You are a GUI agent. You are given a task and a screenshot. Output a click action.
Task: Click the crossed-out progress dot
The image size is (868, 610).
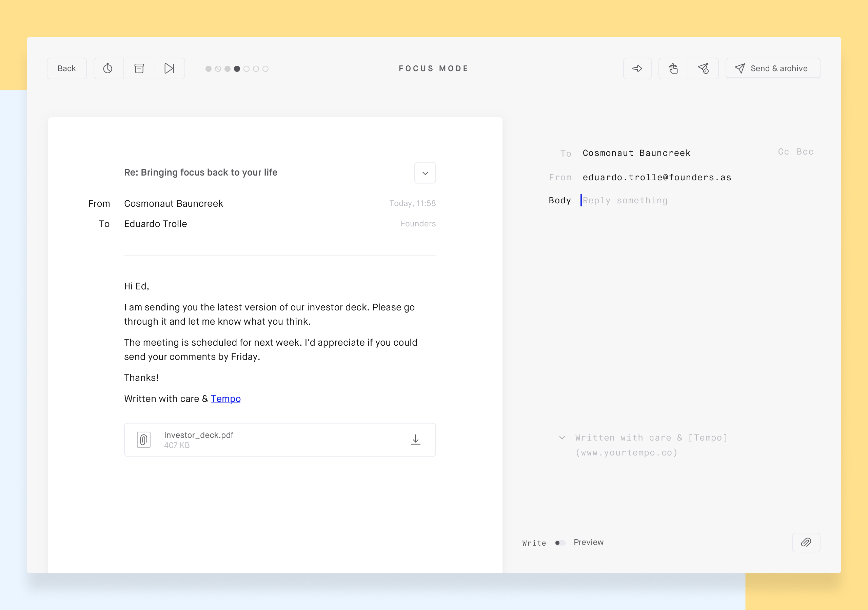point(218,69)
